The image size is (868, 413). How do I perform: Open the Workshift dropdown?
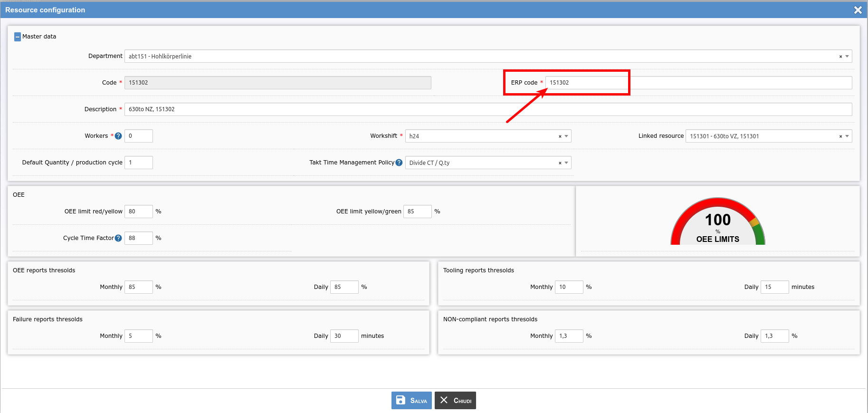[x=566, y=136]
